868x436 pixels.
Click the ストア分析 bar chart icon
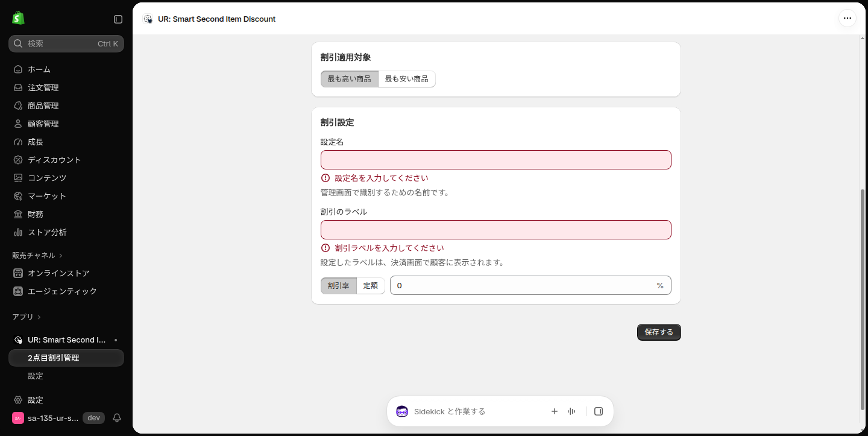(18, 232)
